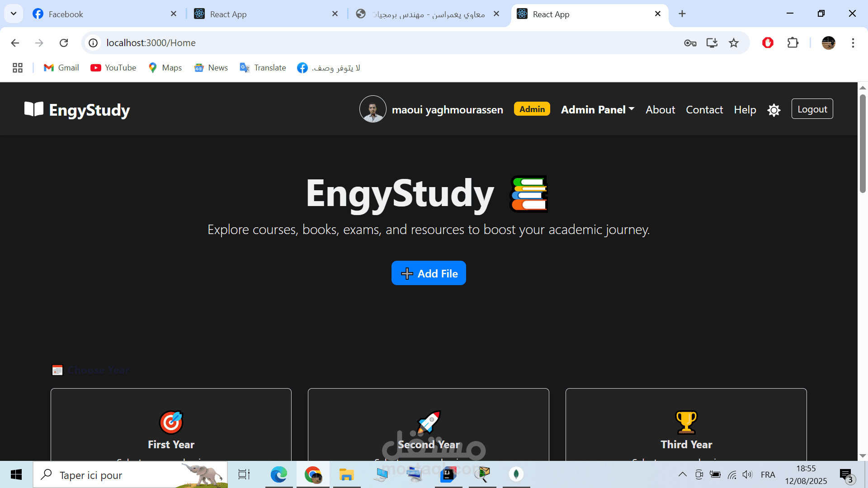
Task: Click the Add File button
Action: point(428,273)
